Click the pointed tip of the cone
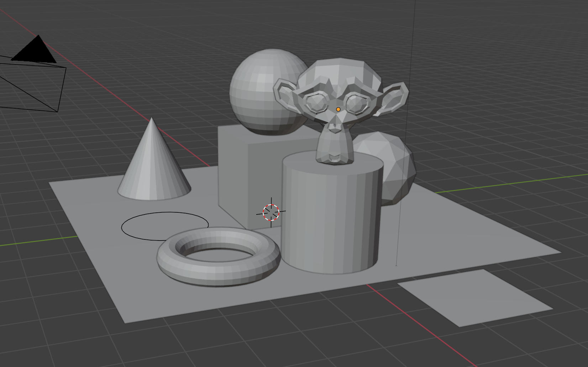The width and height of the screenshot is (588, 367). pos(152,119)
